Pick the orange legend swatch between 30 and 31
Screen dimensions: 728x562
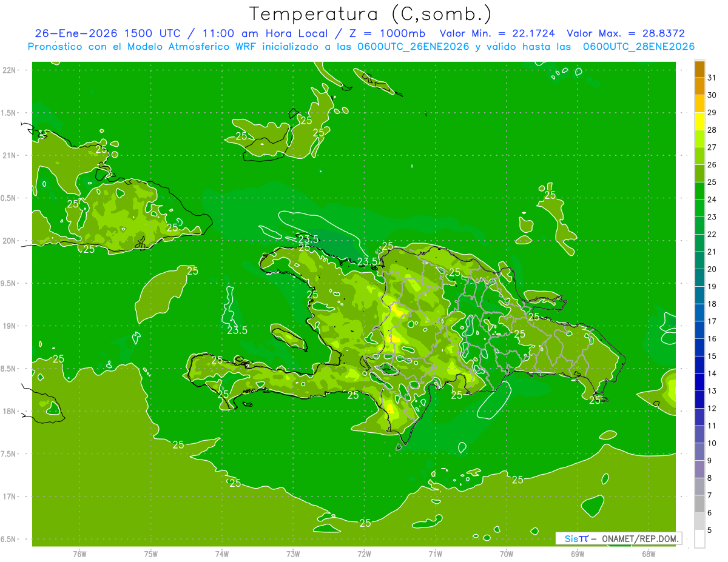699,87
